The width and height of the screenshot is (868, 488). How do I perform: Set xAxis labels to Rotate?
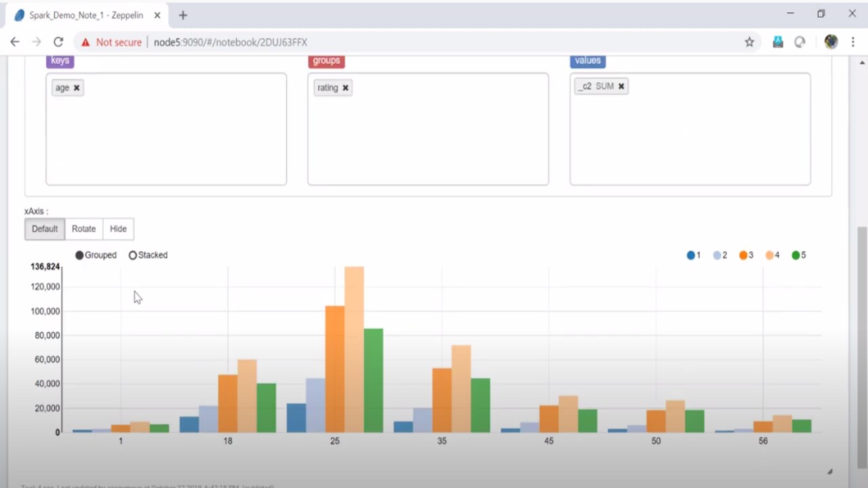coord(84,229)
